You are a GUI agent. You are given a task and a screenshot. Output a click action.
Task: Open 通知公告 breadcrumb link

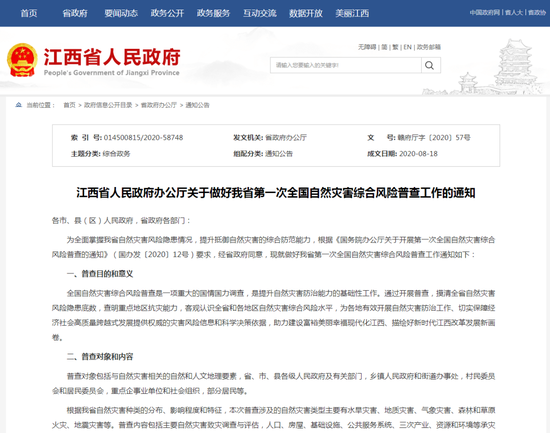click(197, 105)
